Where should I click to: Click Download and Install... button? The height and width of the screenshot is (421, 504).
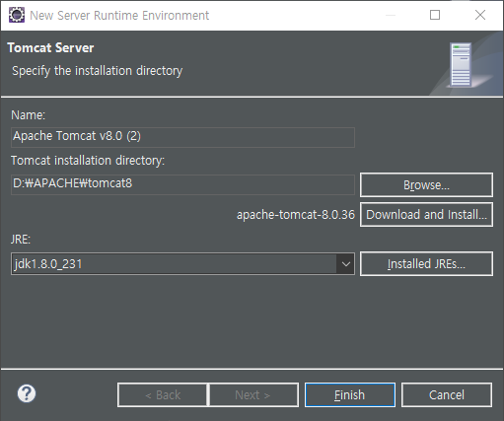426,215
